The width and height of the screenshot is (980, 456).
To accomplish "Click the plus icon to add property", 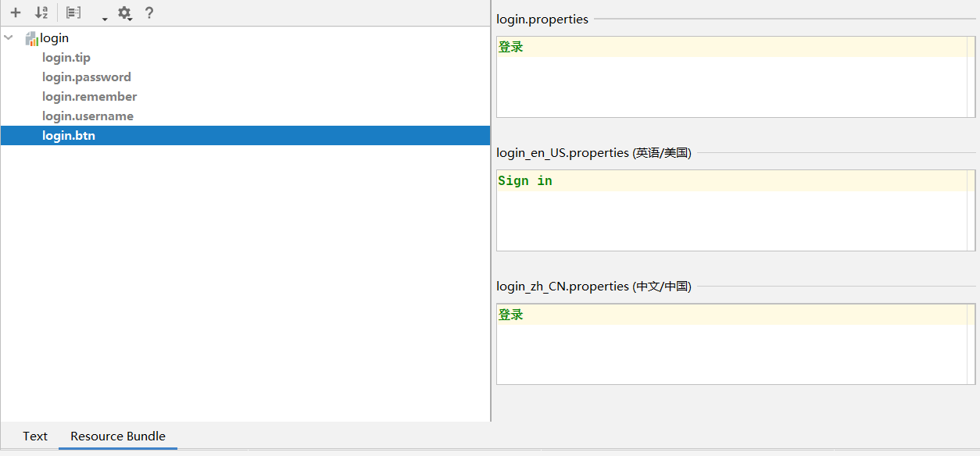I will point(16,12).
